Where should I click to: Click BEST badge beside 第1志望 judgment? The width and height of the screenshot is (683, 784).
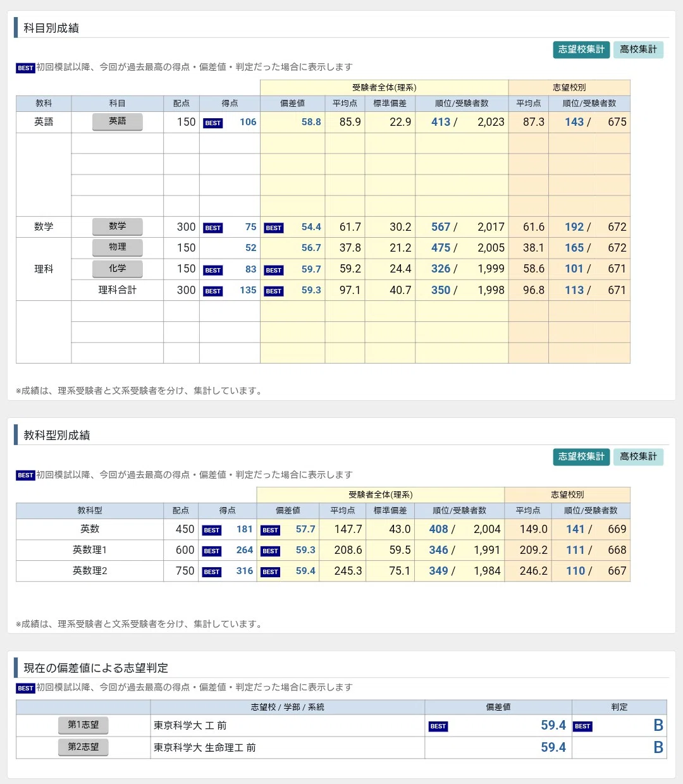(582, 726)
